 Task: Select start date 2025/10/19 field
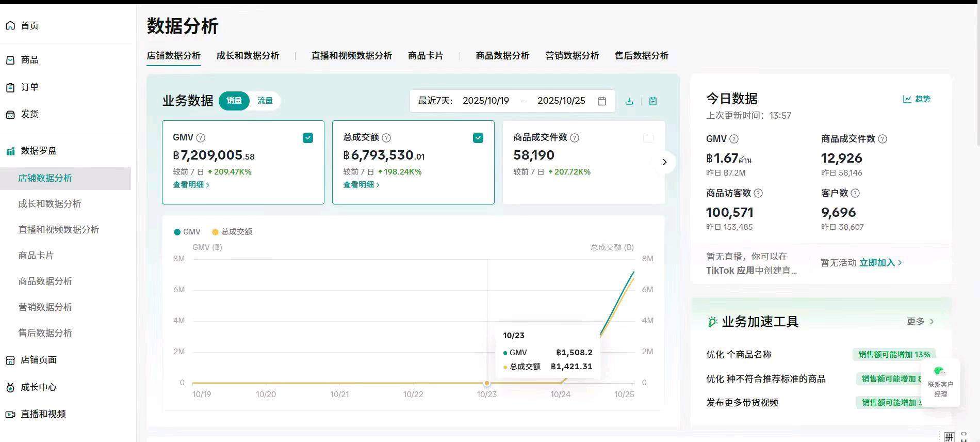pos(486,101)
